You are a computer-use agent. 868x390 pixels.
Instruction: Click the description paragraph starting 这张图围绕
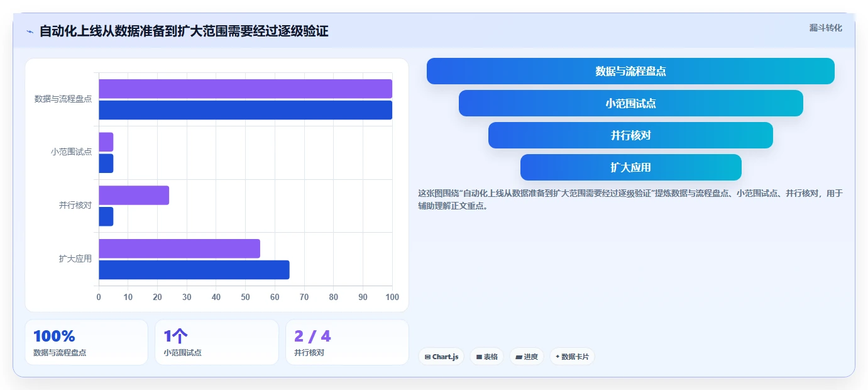[x=630, y=199]
